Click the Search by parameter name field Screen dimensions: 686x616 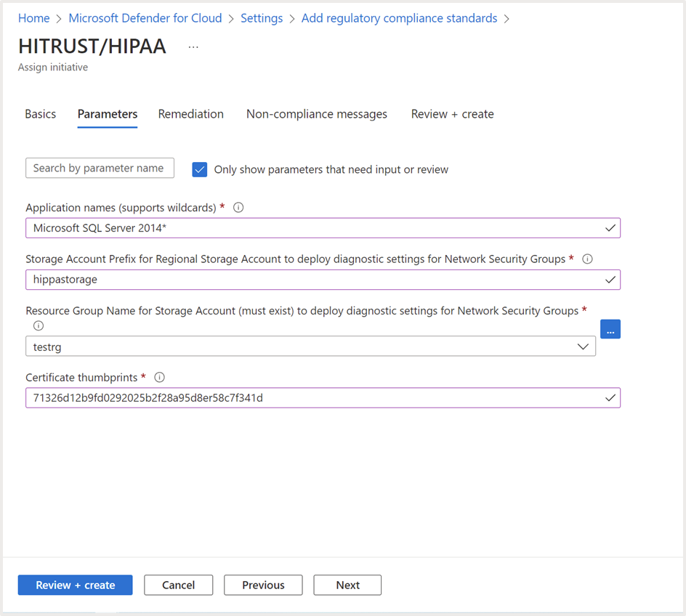point(100,168)
